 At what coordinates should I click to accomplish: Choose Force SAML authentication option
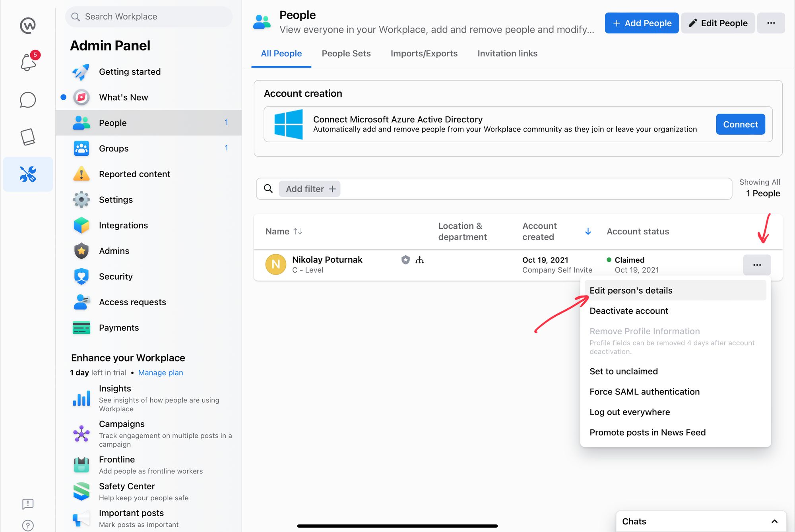pyautogui.click(x=675, y=391)
